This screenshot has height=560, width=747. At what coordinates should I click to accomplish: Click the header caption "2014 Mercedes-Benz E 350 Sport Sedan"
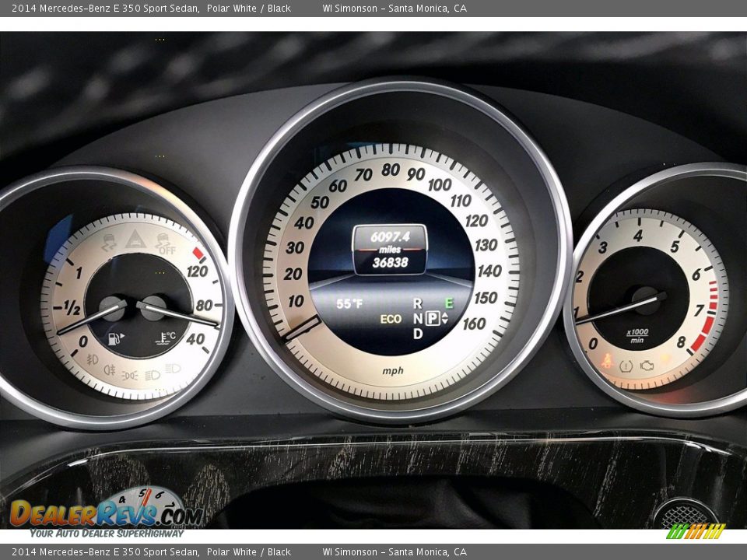105,8
